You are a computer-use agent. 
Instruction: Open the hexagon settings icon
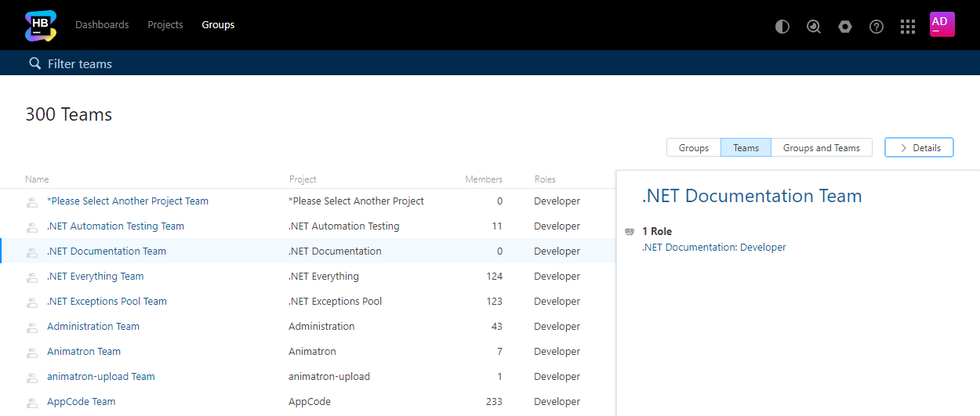(x=844, y=27)
